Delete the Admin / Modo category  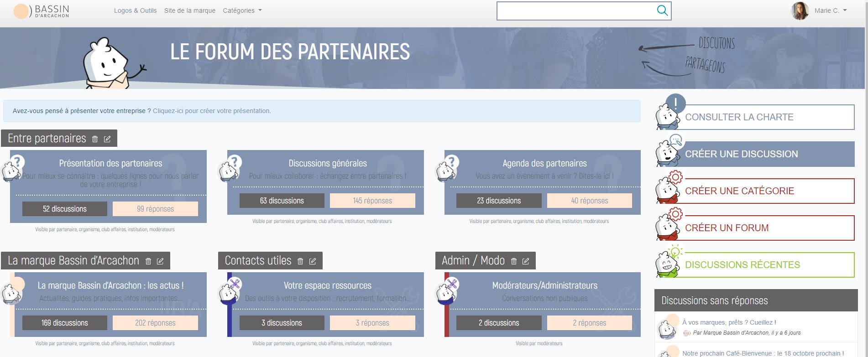pos(514,261)
